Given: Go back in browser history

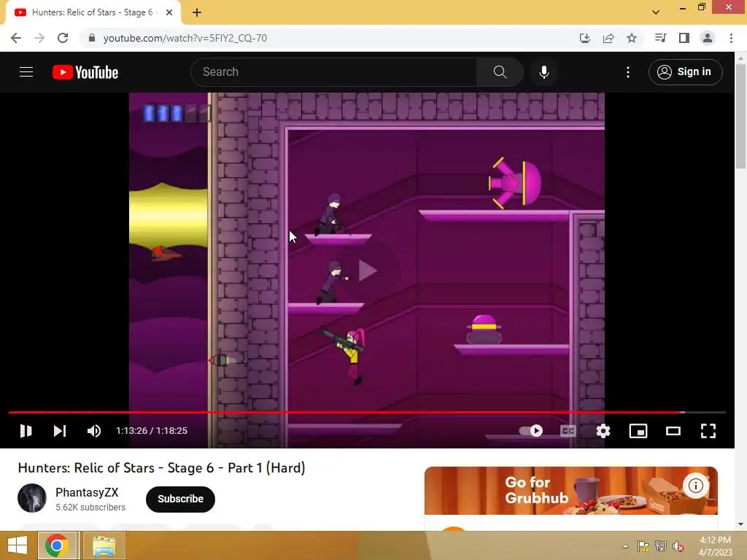Looking at the screenshot, I should (x=16, y=38).
